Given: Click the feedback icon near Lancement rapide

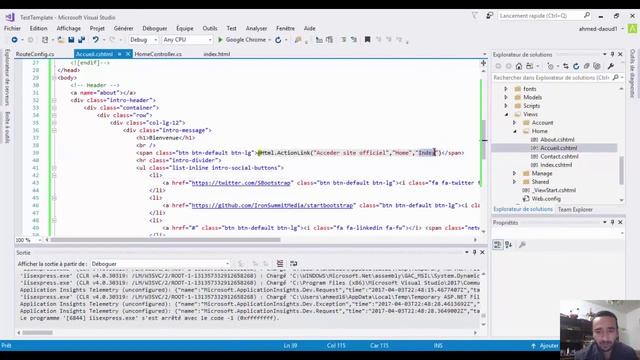Looking at the screenshot, I should pyautogui.click(x=489, y=16).
